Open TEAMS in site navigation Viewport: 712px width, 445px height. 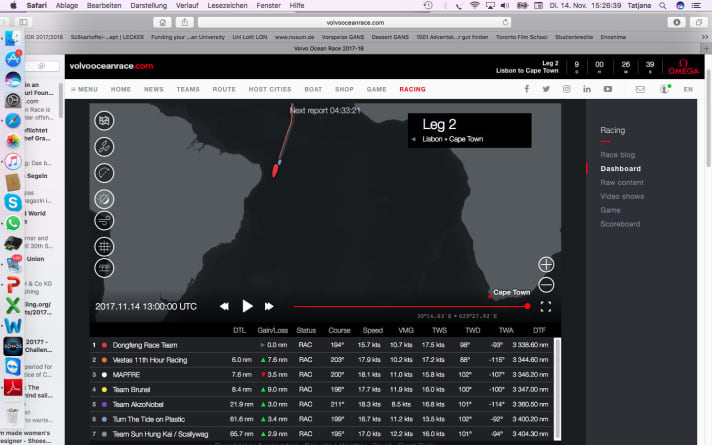coord(188,89)
